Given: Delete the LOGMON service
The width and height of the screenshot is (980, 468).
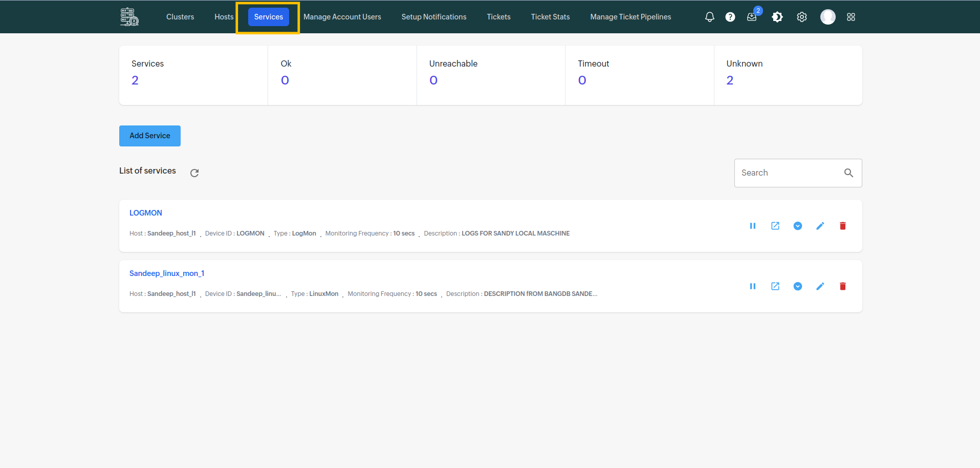Looking at the screenshot, I should (x=843, y=226).
